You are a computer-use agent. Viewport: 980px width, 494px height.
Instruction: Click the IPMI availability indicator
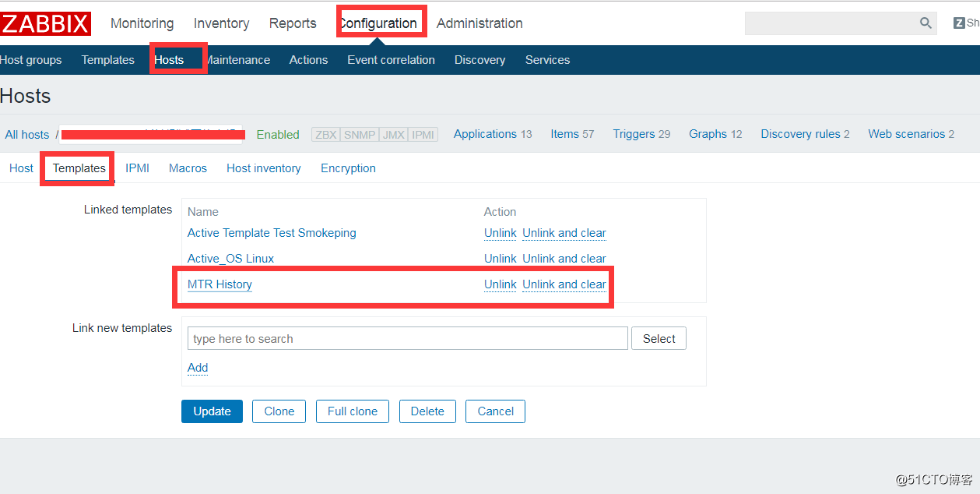[423, 135]
